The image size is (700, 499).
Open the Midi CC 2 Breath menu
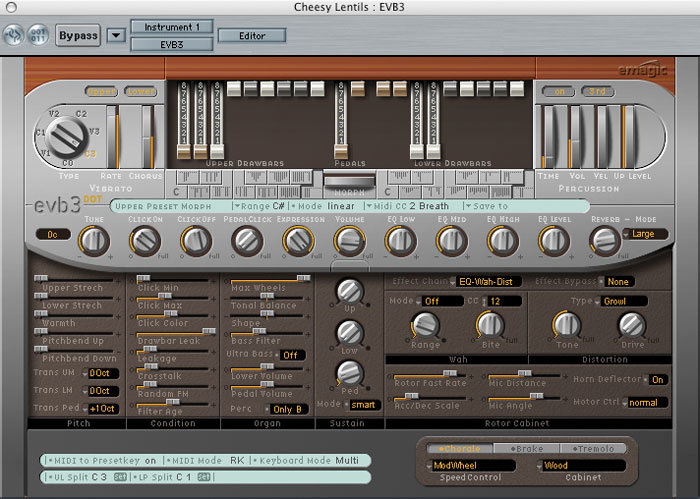[x=407, y=206]
